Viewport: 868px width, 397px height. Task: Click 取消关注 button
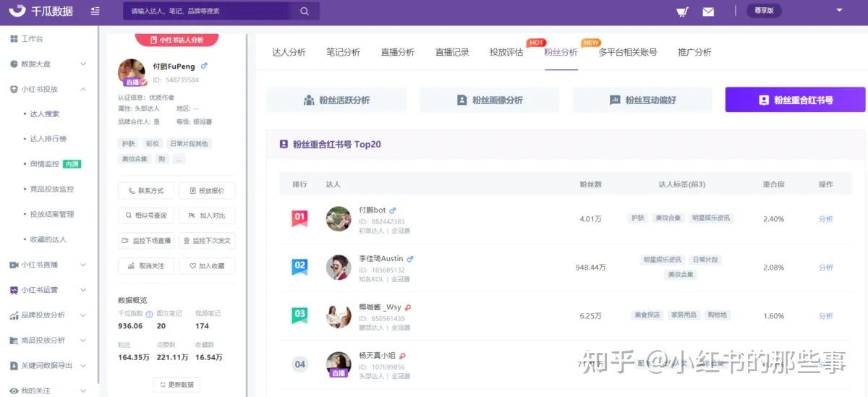(x=146, y=266)
